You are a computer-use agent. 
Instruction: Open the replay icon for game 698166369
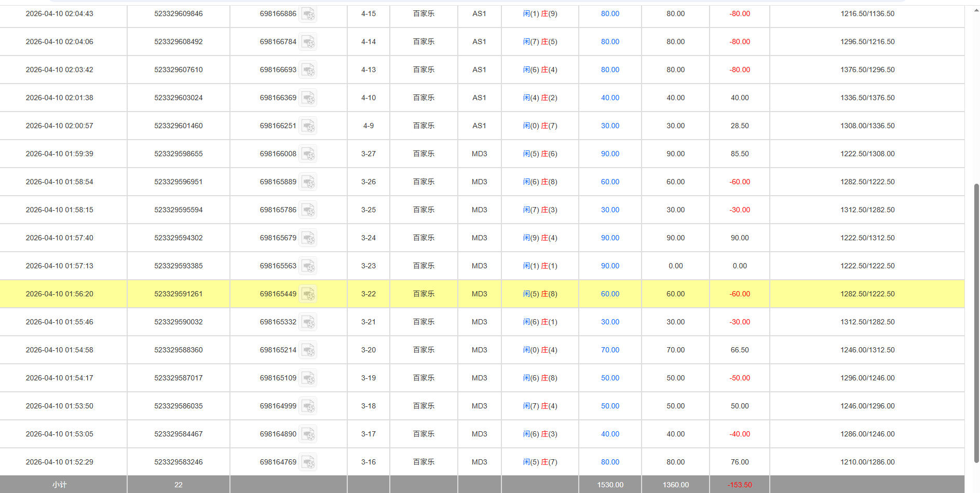click(x=308, y=98)
